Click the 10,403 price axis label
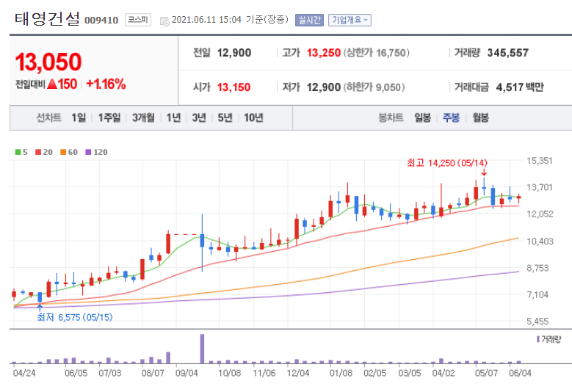572x392 pixels. (x=540, y=241)
